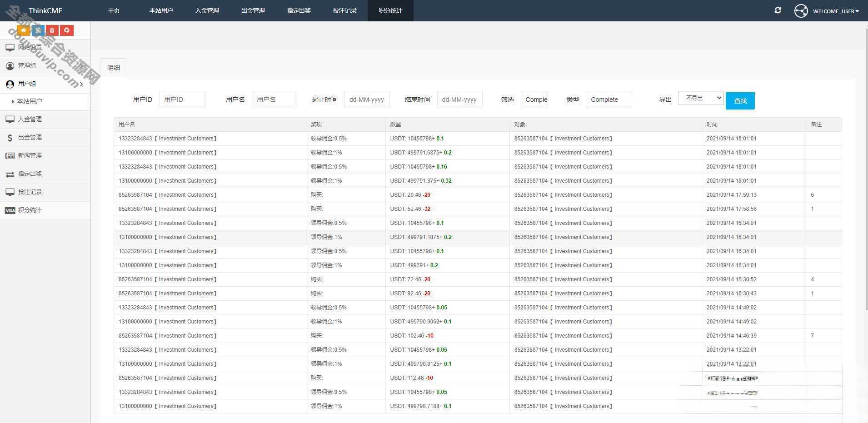Select the 明细 tab

[114, 68]
